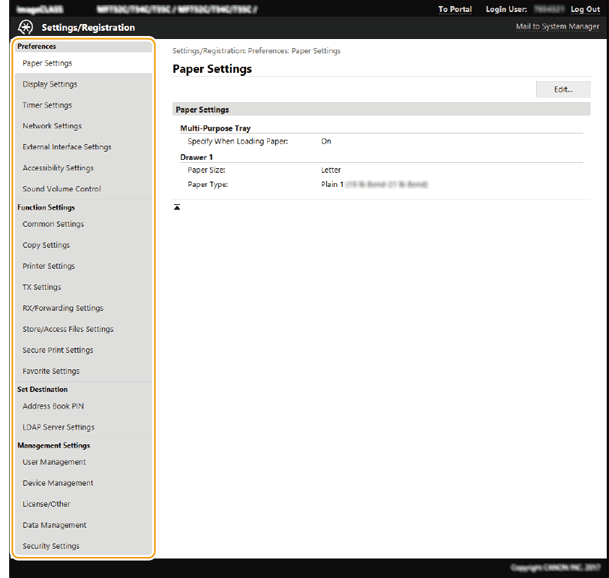Select Paper Settings in the sidebar

click(47, 63)
